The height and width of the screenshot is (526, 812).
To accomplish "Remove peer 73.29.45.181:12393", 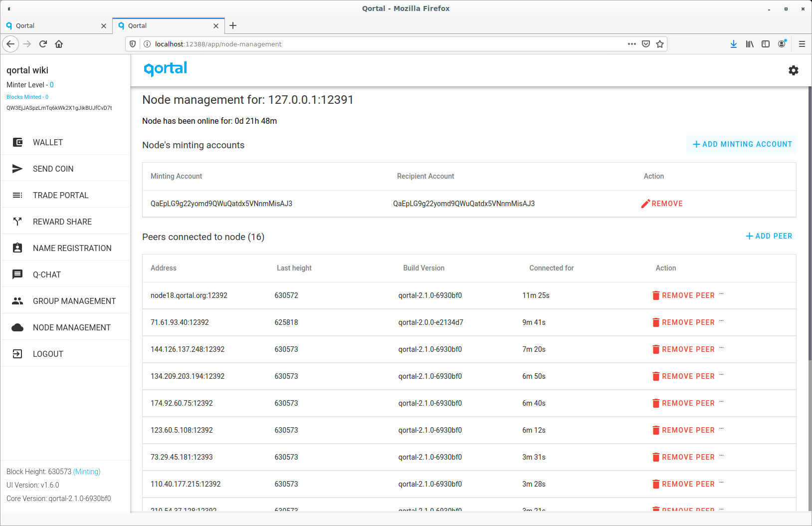I will pos(683,457).
